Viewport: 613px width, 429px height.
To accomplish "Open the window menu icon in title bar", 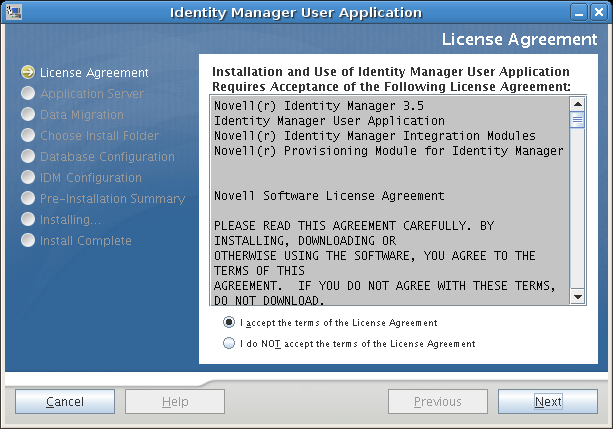I will (x=13, y=13).
